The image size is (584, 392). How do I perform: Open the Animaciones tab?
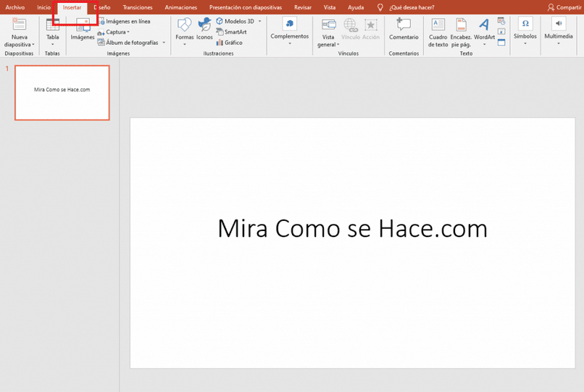(180, 7)
